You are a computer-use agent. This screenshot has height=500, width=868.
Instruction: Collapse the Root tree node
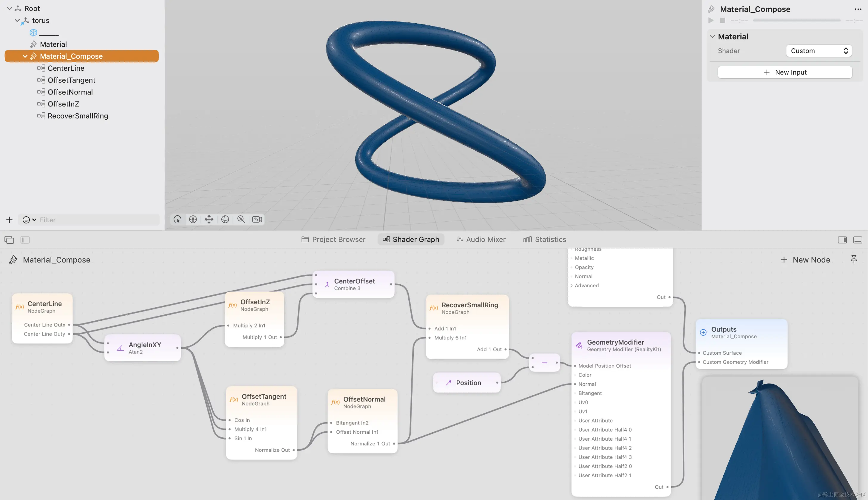point(10,9)
